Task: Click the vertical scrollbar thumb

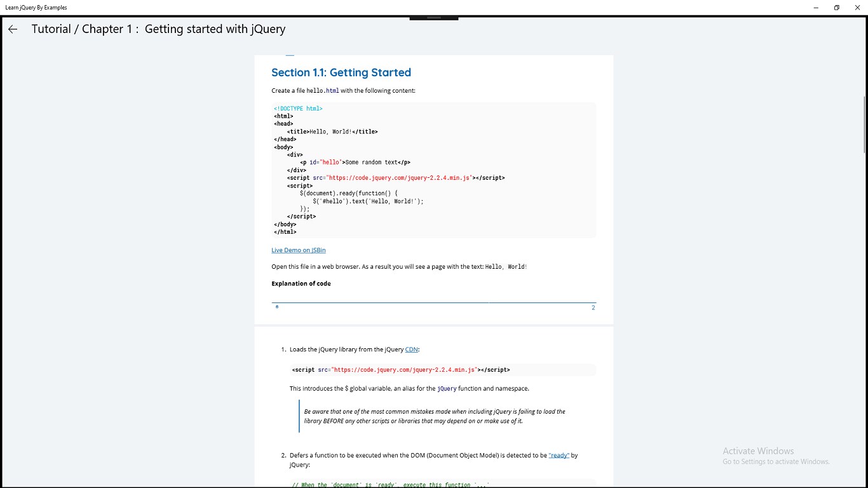Action: pyautogui.click(x=865, y=124)
